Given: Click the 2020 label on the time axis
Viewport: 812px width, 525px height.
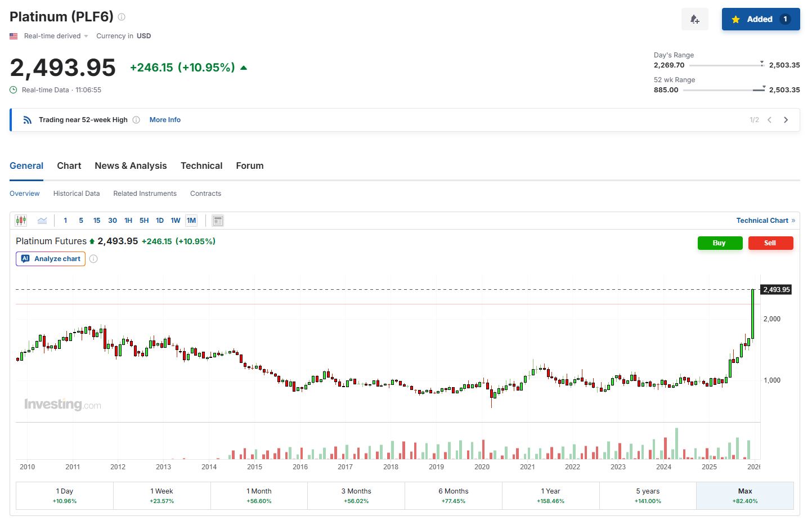Looking at the screenshot, I should 482,467.
